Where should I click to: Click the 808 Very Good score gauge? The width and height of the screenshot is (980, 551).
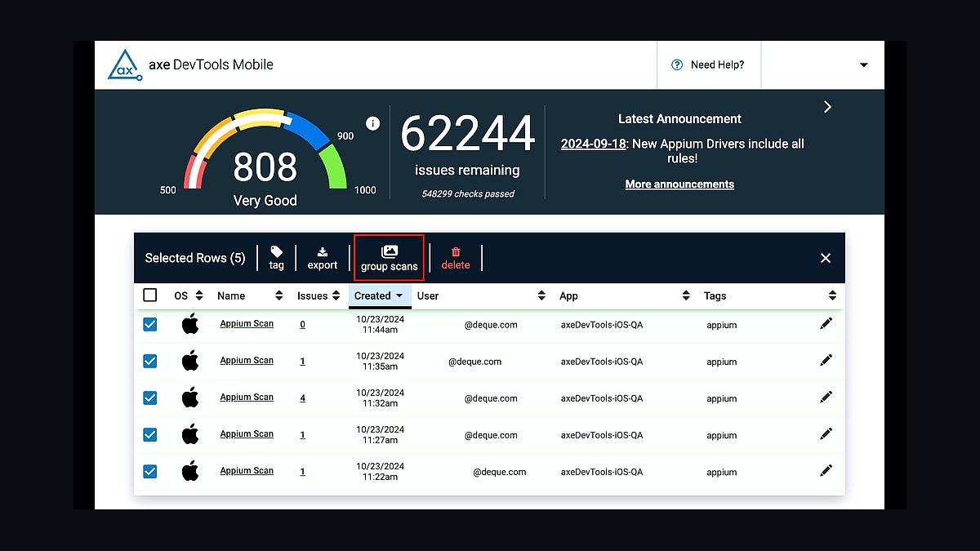click(266, 158)
